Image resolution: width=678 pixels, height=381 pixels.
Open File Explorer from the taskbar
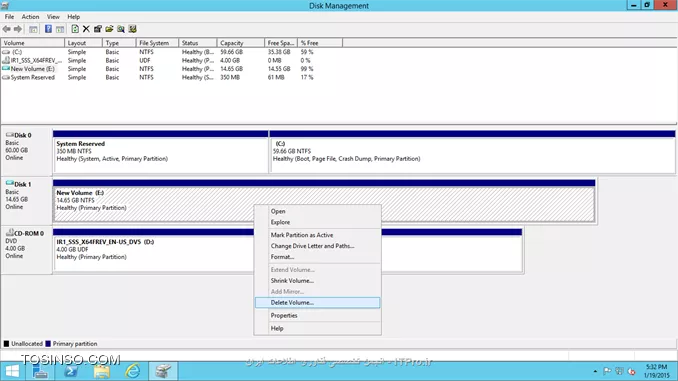point(102,371)
